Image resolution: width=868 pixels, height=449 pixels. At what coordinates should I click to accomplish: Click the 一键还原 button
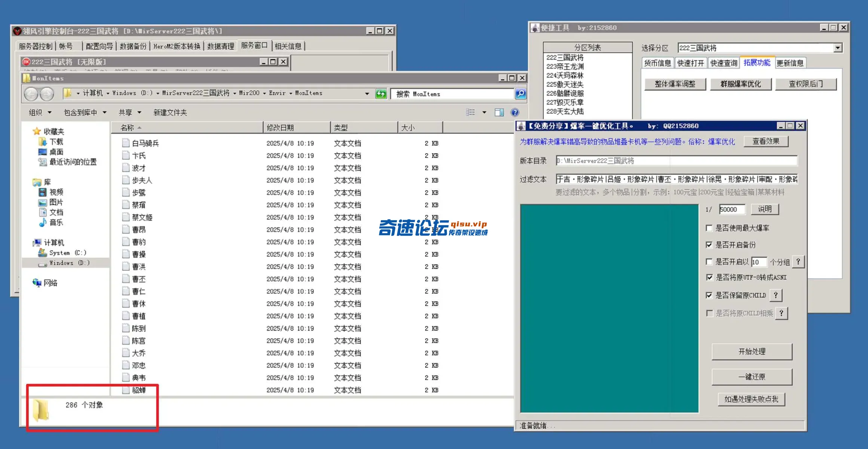752,377
